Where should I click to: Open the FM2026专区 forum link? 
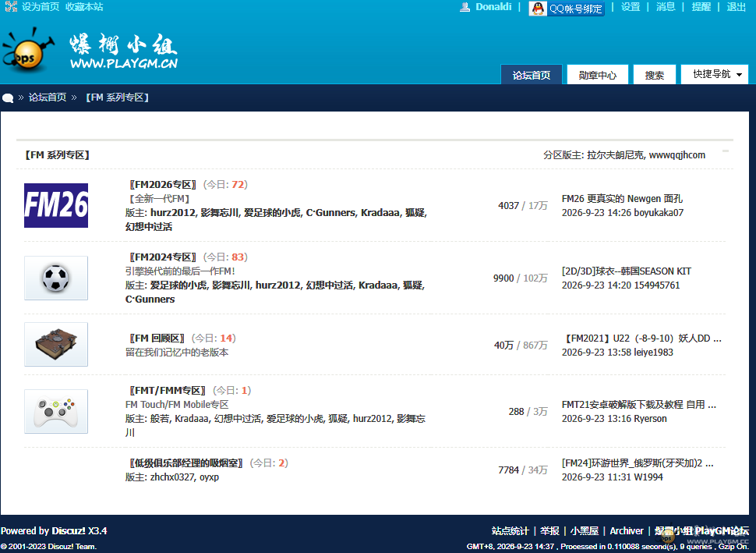point(163,184)
